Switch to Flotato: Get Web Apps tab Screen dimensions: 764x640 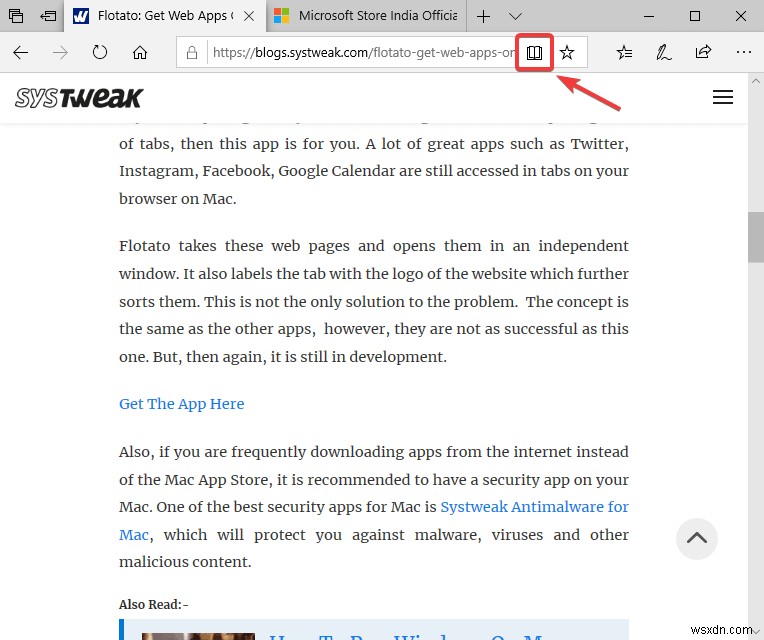click(166, 16)
